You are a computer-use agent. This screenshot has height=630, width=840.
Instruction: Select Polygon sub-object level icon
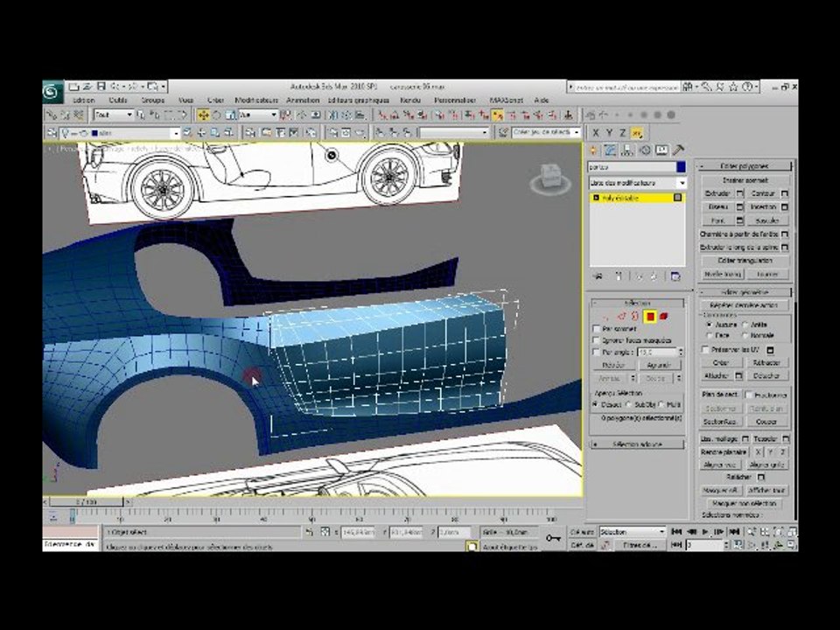click(650, 317)
